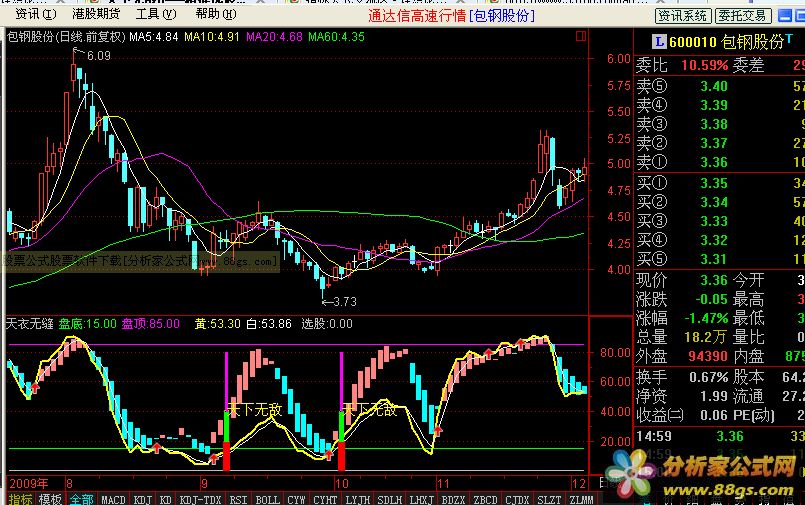805x505 pixels.
Task: Select the 指标 tab
Action: pyautogui.click(x=21, y=499)
